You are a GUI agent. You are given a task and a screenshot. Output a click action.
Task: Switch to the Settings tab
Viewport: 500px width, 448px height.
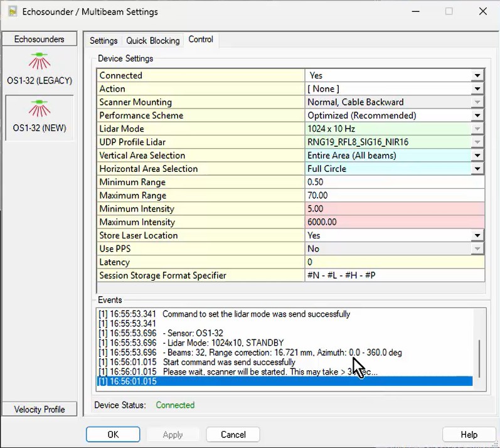[104, 41]
